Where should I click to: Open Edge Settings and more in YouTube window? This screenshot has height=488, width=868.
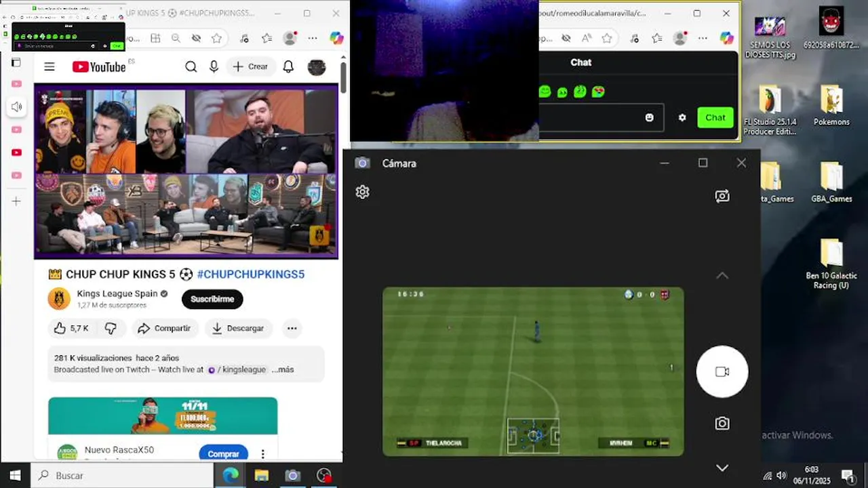[313, 39]
